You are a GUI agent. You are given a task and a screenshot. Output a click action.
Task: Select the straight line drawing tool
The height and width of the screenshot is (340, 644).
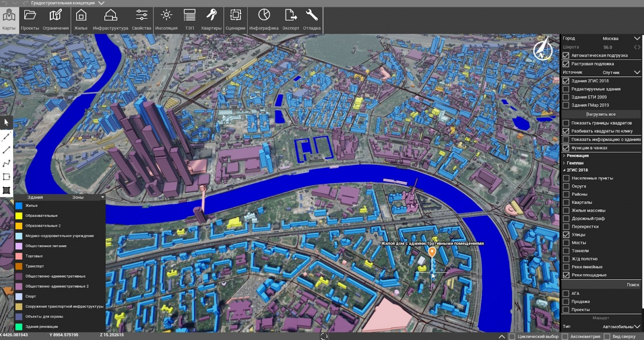6,150
